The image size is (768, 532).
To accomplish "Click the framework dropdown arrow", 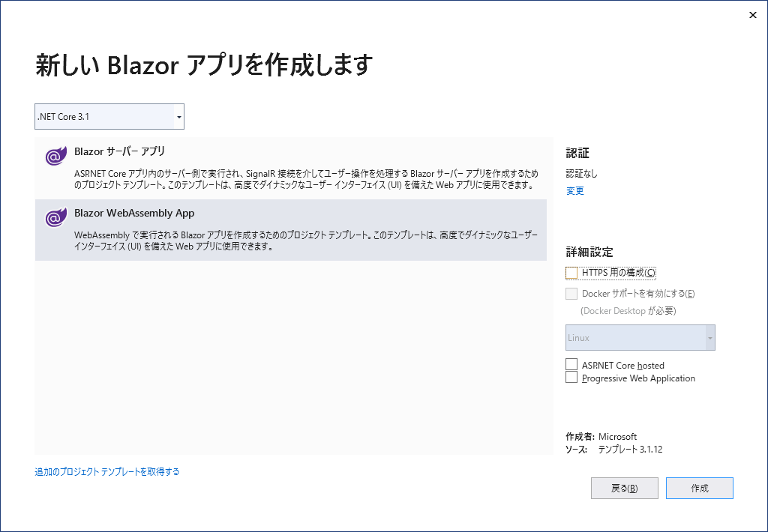I will coord(178,117).
